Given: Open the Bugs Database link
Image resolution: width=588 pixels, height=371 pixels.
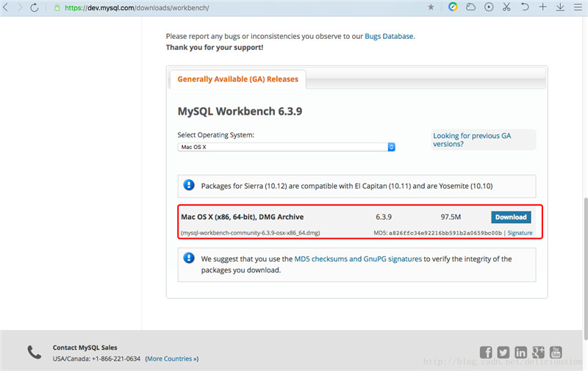Looking at the screenshot, I should coord(389,35).
